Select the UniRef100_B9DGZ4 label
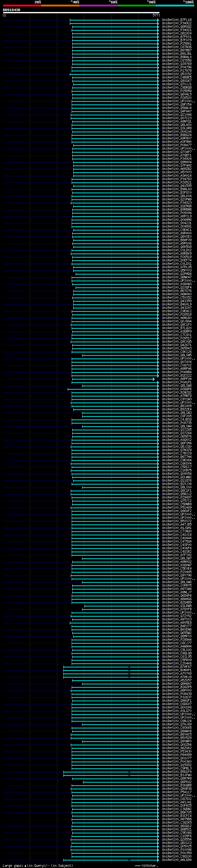 (x=176, y=135)
